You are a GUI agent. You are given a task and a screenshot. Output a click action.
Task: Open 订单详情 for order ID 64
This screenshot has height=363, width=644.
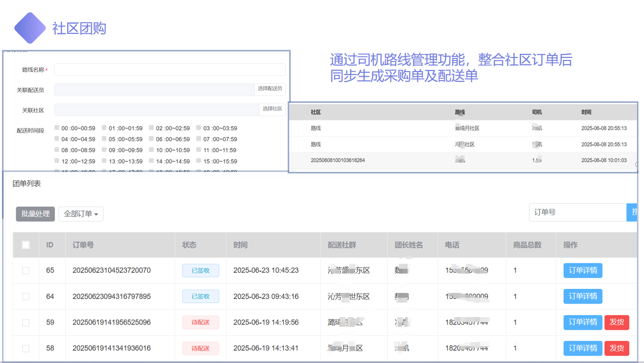pos(582,296)
